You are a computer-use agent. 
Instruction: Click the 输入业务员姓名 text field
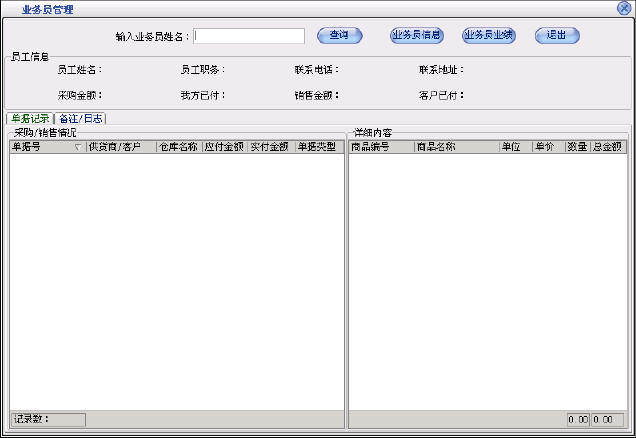pyautogui.click(x=249, y=36)
